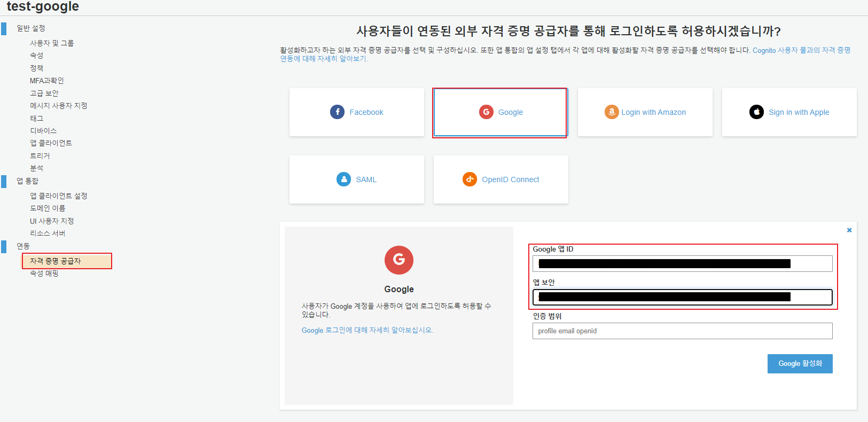The width and height of the screenshot is (868, 422).
Task: Close the Google configuration panel
Action: (x=849, y=230)
